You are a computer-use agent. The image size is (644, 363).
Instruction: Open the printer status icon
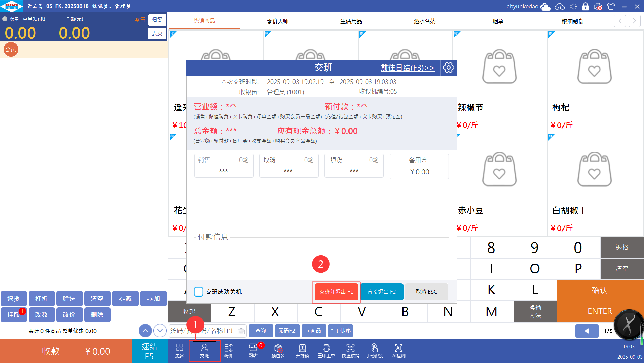coord(598,6)
